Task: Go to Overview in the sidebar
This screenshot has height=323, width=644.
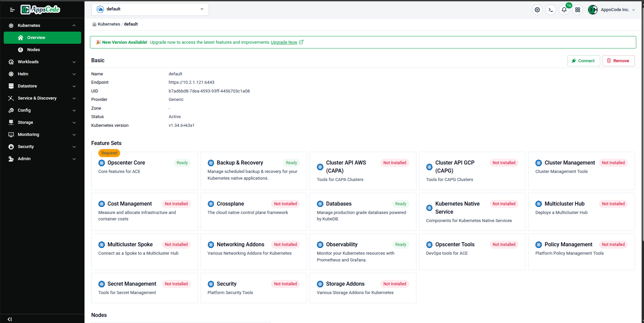Action: 36,37
